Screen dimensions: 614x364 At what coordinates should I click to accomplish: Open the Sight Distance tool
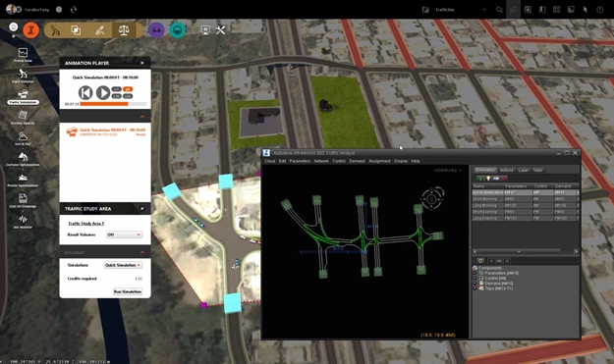(x=23, y=76)
